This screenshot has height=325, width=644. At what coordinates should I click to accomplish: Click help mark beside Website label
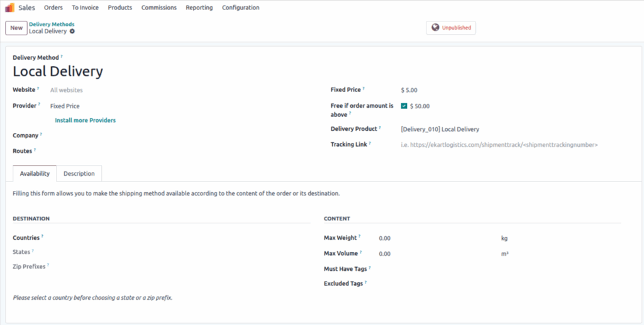(x=38, y=88)
